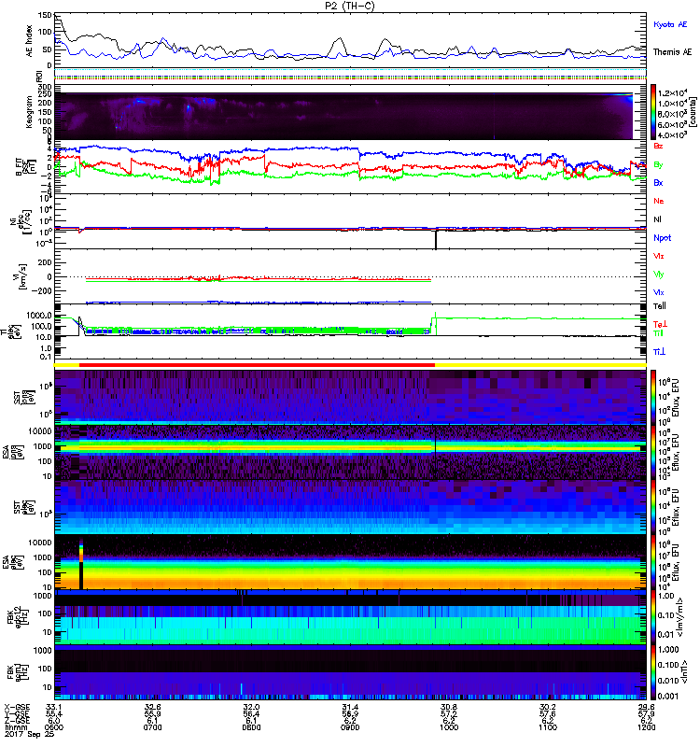The image size is (700, 747).
Task: Click the blue Bx legend label
Action: 658,182
